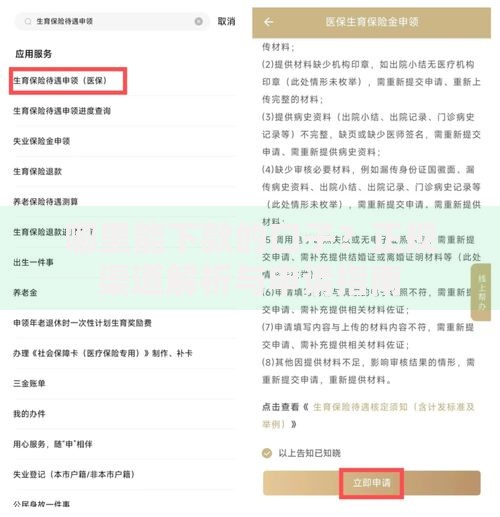Open the 出生一件事 service

coord(33,262)
